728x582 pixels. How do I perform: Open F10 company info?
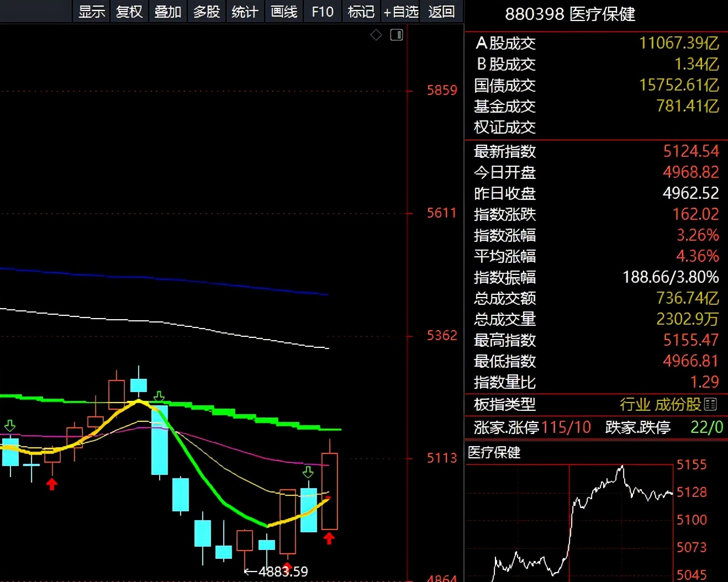323,12
